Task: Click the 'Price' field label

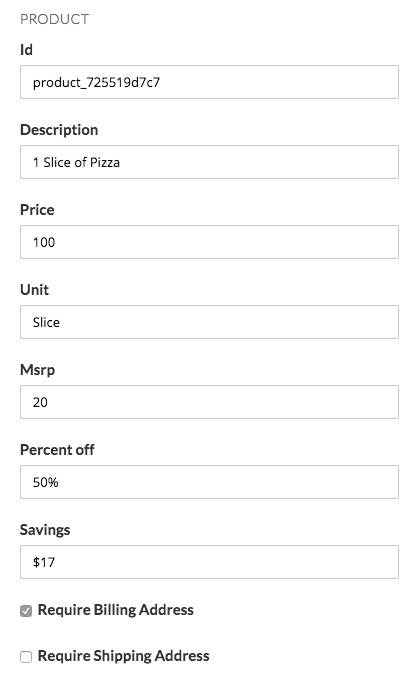Action: [x=37, y=210]
